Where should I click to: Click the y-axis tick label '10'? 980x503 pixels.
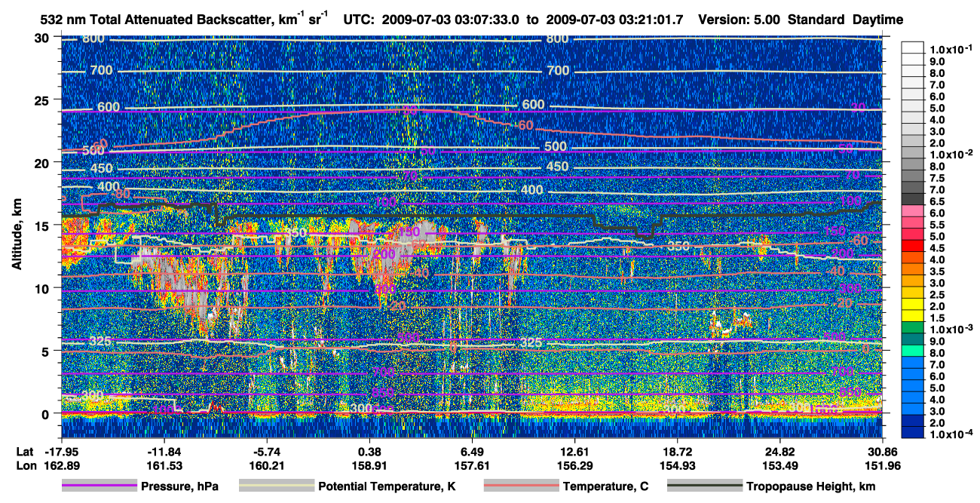[44, 288]
